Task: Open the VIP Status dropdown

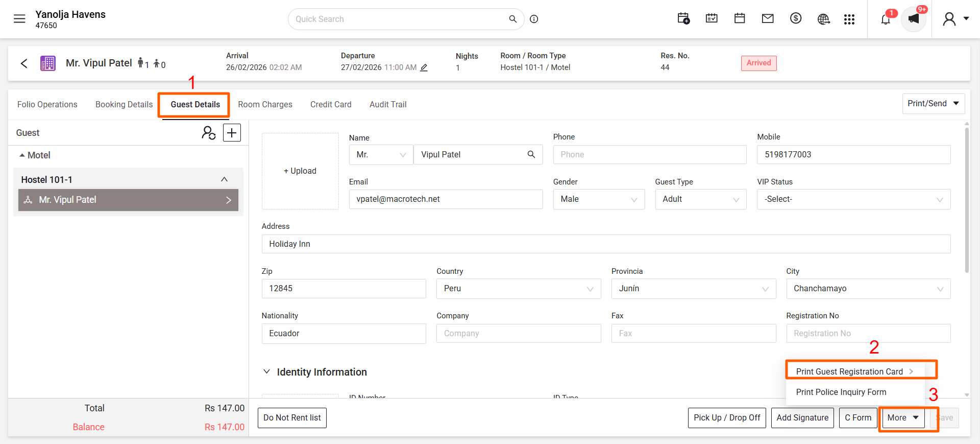Action: 854,199
